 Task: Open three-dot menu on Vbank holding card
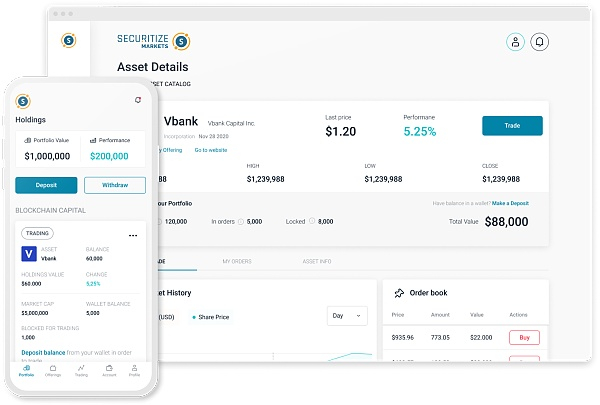(x=133, y=235)
